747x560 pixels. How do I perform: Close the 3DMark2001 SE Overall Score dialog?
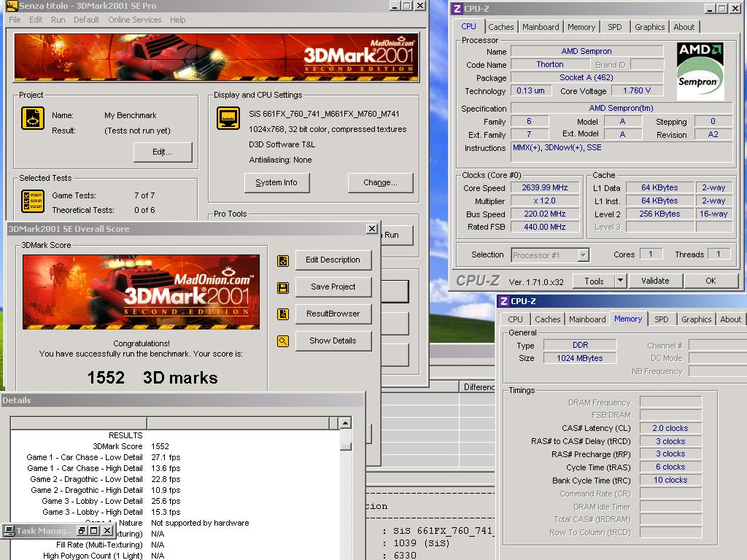coord(372,228)
